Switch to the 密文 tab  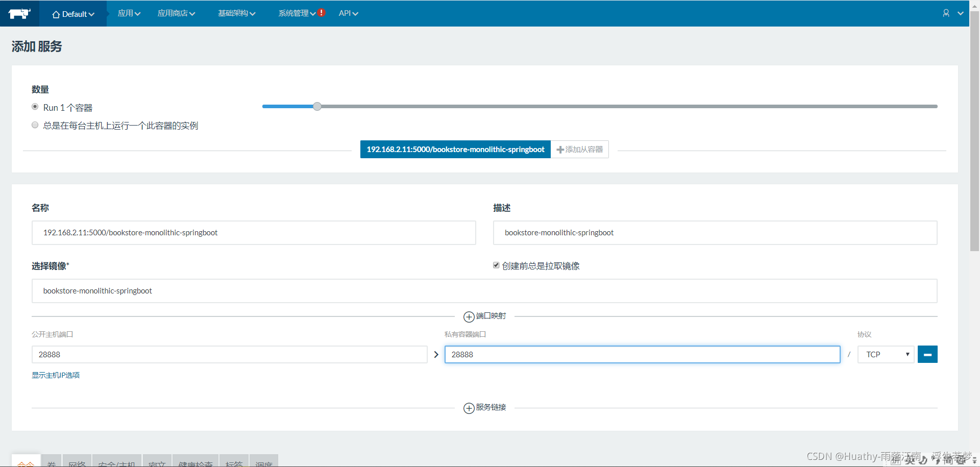(157, 461)
